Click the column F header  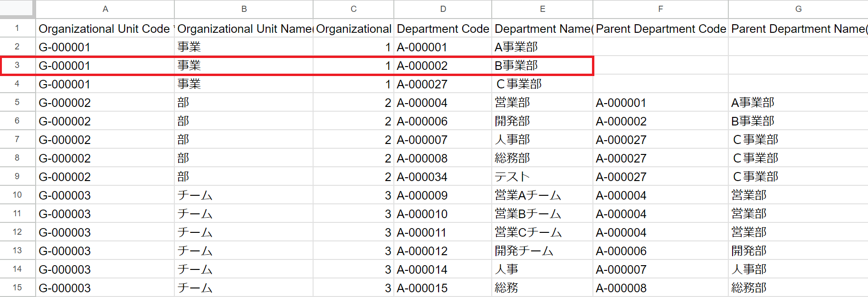point(660,9)
